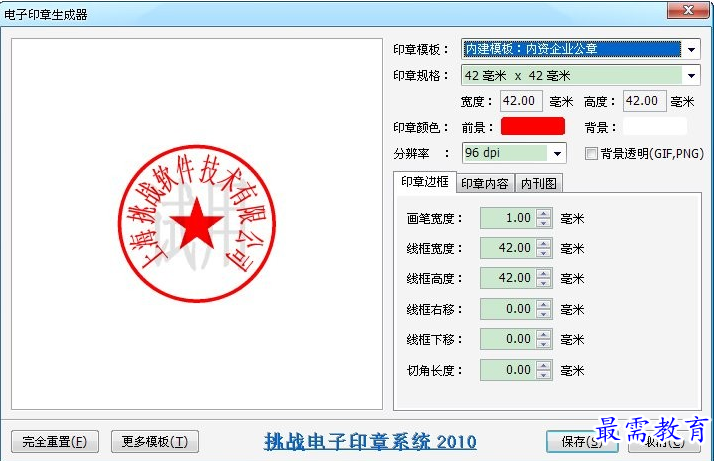
Task: Decrease 线框右移 with down arrow
Action: (543, 314)
